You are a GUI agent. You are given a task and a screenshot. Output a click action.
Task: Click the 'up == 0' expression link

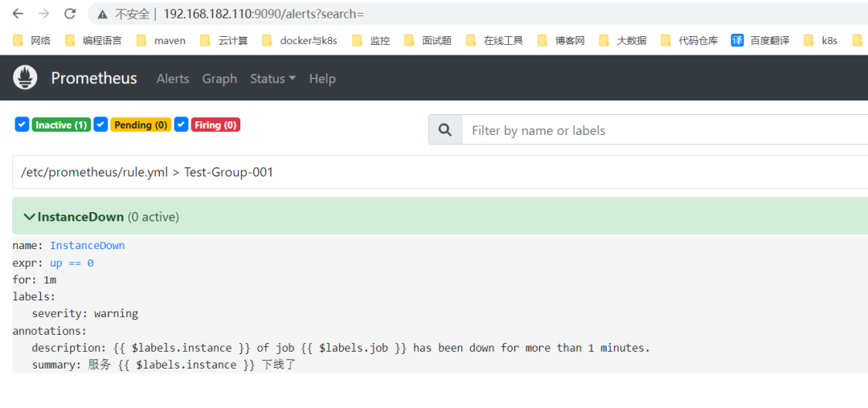pos(72,263)
